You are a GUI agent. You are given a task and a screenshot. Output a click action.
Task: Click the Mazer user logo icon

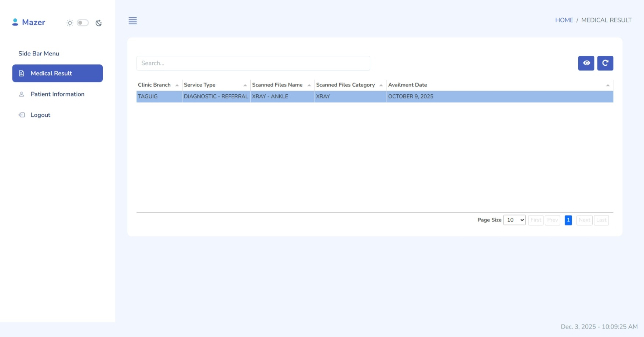click(15, 22)
